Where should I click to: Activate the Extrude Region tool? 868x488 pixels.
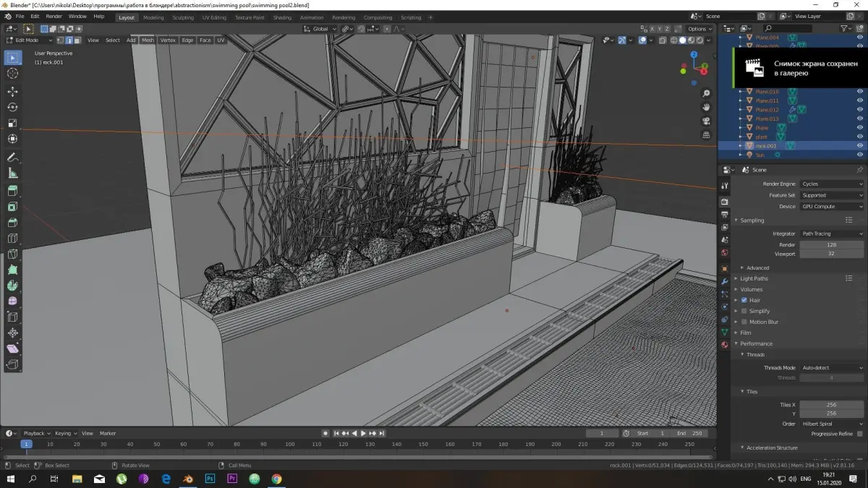pyautogui.click(x=12, y=191)
